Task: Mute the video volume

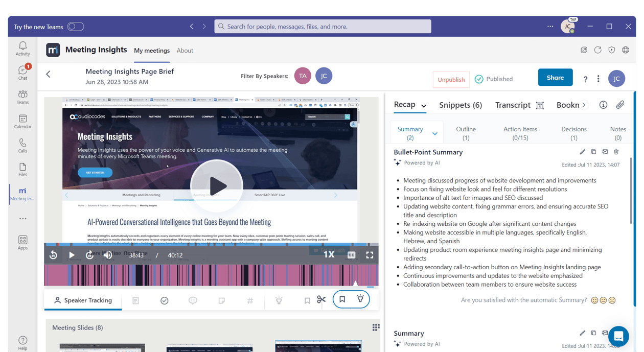Action: (x=108, y=255)
